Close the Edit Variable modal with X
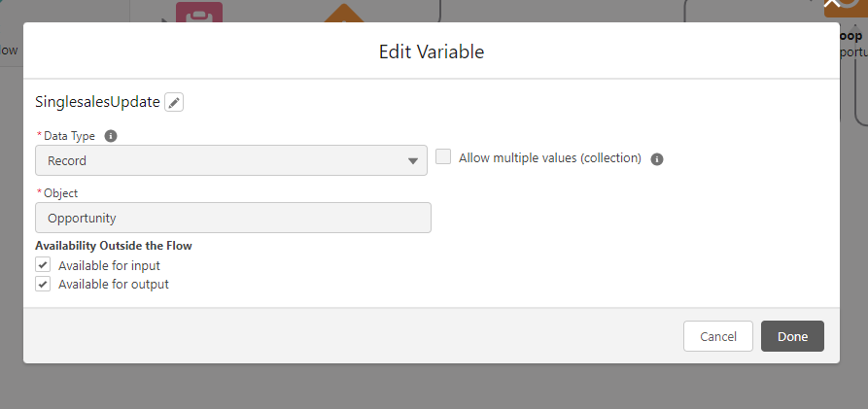This screenshot has width=868, height=409. pyautogui.click(x=832, y=6)
